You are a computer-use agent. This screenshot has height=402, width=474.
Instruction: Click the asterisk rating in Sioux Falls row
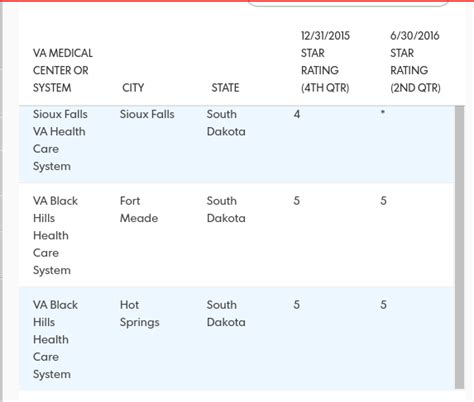(x=383, y=112)
